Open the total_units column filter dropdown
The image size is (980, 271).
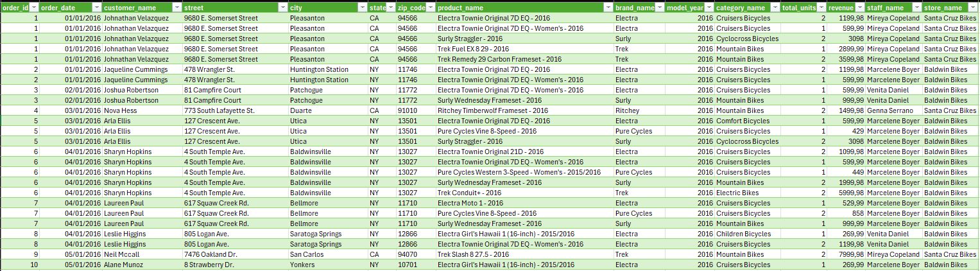821,7
